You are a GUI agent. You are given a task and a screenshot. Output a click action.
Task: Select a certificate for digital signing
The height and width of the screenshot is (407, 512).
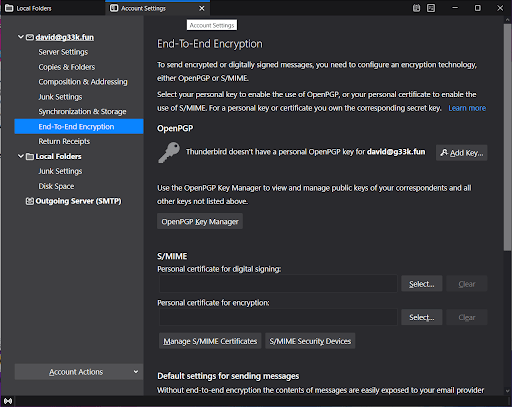tap(422, 284)
